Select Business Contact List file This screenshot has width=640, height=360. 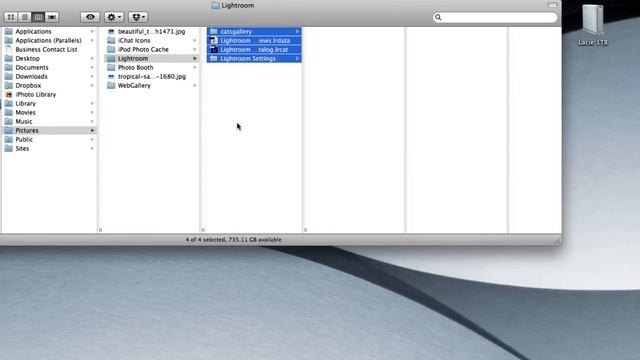pos(49,49)
